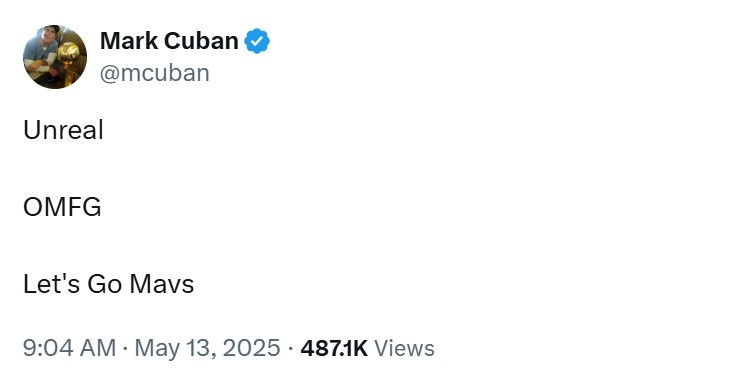Click the "Let's Go Mavs" text line
Image resolution: width=750 pixels, height=379 pixels.
[x=109, y=284]
